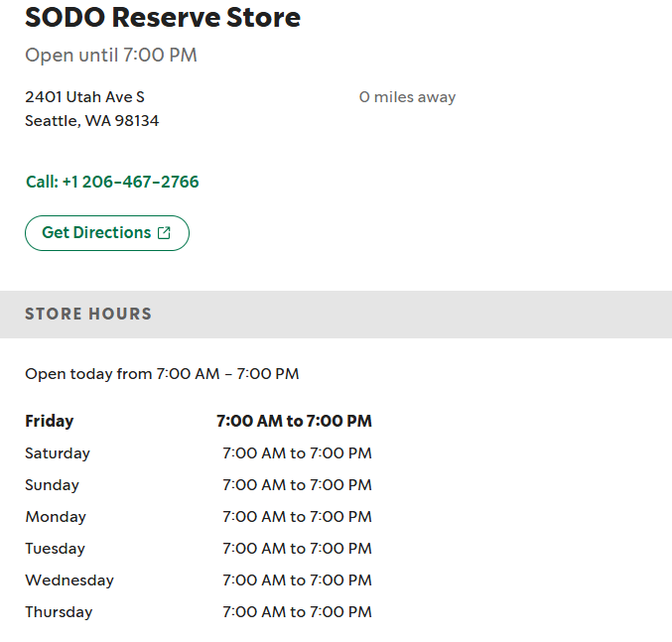Viewport: 672px width, 642px height.
Task: Click Thursday's 7:00 AM to 7:00 PM hours
Action: (297, 612)
